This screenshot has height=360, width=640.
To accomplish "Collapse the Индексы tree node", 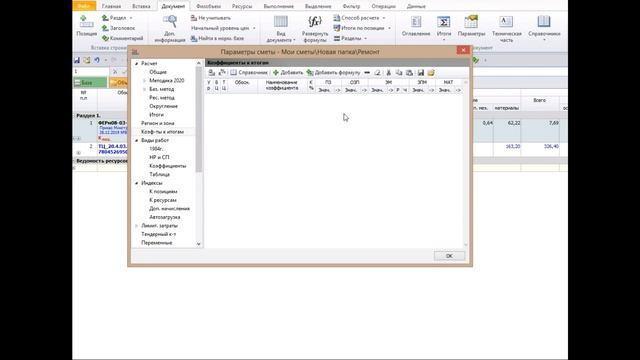I will (137, 183).
